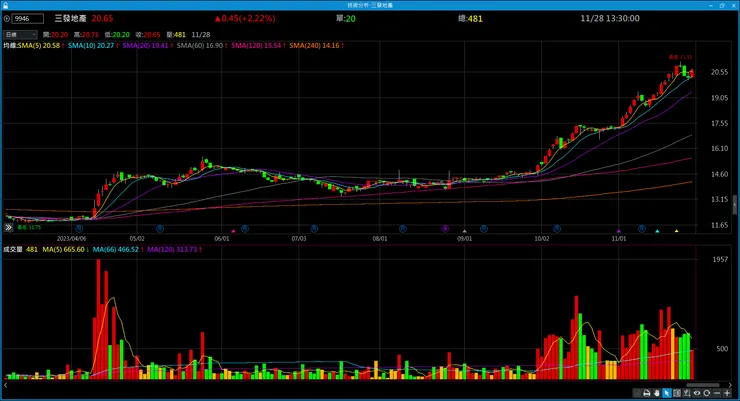
Task: Click the lock icon in title bar
Action: click(5, 5)
